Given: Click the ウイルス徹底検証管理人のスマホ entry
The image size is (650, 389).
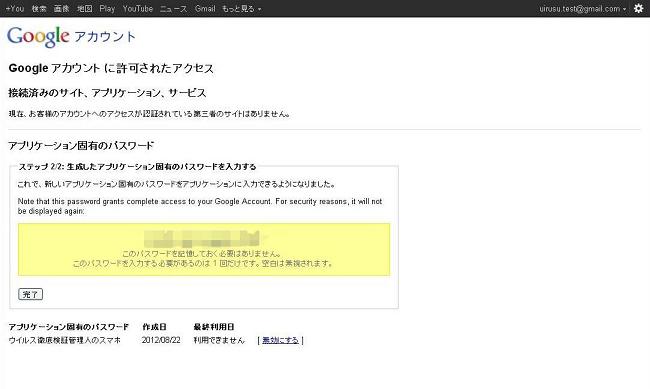Looking at the screenshot, I should click(65, 340).
